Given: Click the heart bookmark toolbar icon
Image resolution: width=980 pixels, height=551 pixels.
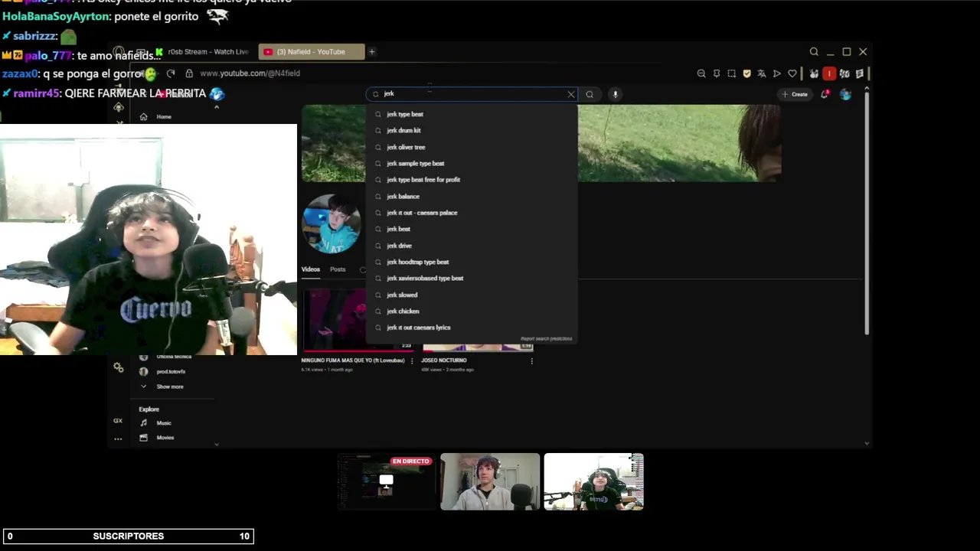Looking at the screenshot, I should click(x=792, y=73).
